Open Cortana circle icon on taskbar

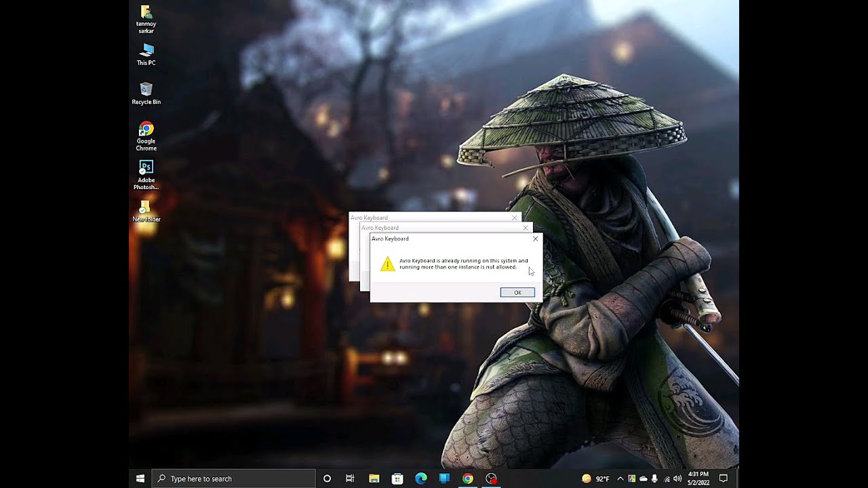(x=327, y=479)
